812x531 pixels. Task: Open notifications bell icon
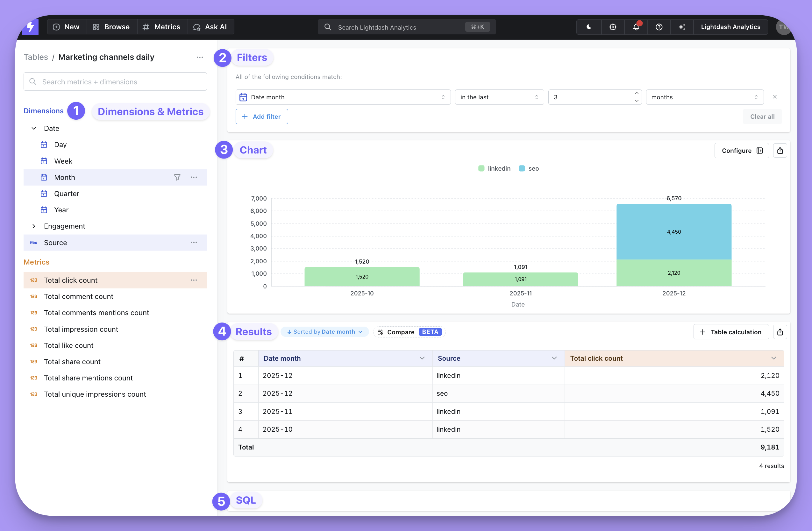coord(636,27)
